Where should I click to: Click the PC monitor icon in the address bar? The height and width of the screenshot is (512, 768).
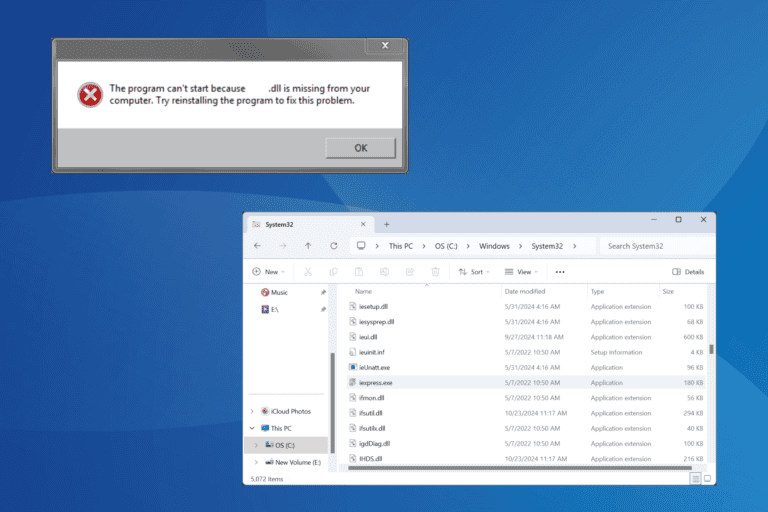pyautogui.click(x=361, y=246)
